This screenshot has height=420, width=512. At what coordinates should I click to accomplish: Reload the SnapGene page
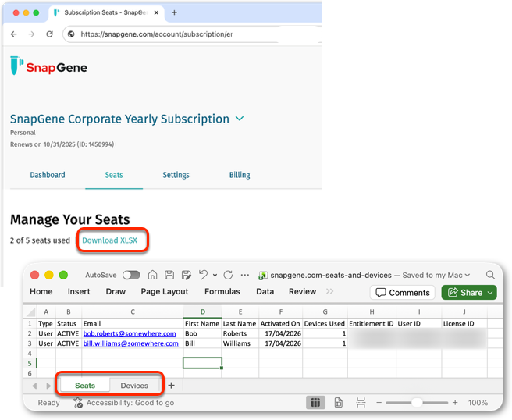(x=49, y=34)
